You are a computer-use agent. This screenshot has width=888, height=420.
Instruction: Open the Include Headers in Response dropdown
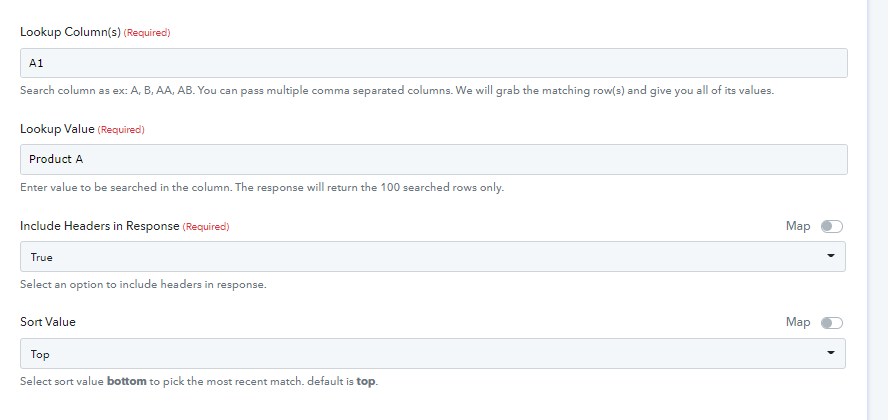pyautogui.click(x=433, y=256)
